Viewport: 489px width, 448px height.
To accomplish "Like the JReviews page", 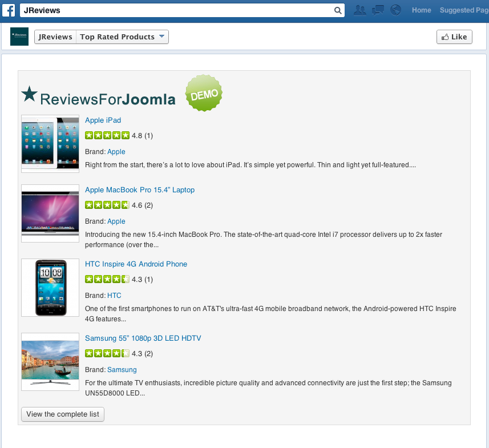I will click(454, 37).
